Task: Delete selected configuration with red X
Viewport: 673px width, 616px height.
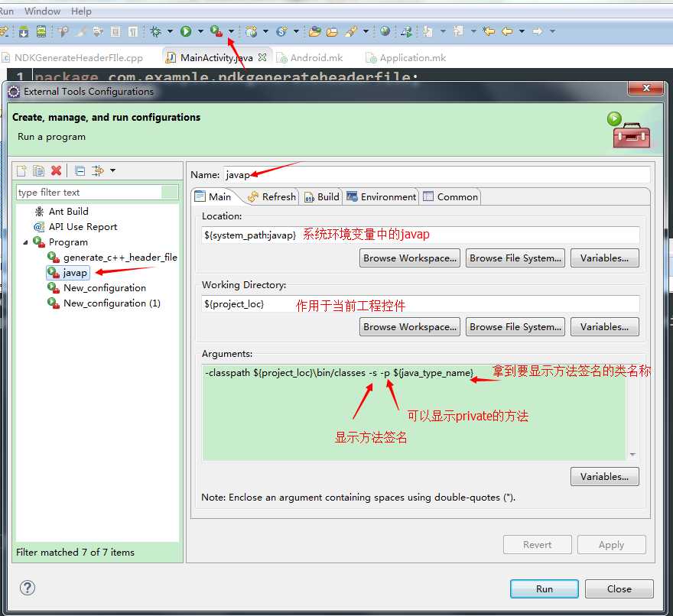Action: click(x=57, y=170)
